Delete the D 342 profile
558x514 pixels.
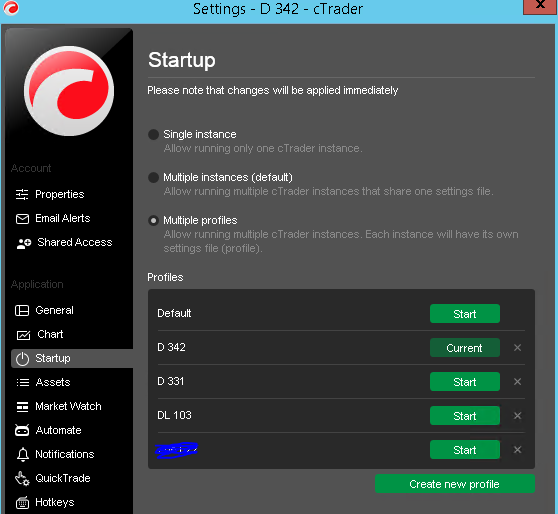click(x=517, y=348)
